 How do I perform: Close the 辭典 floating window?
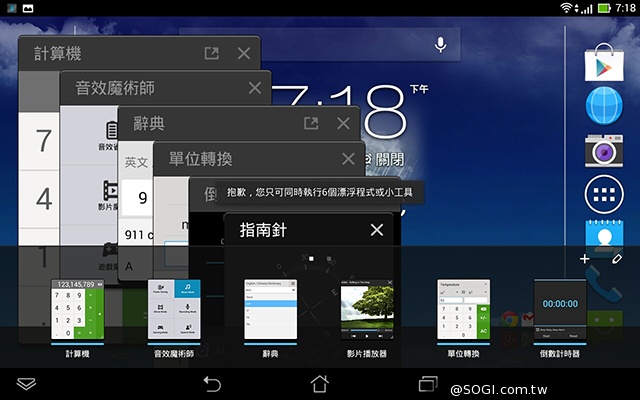pos(343,123)
